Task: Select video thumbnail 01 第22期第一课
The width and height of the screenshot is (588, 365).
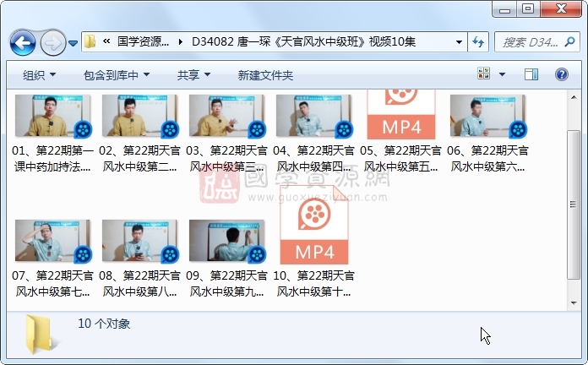Action: (x=52, y=116)
